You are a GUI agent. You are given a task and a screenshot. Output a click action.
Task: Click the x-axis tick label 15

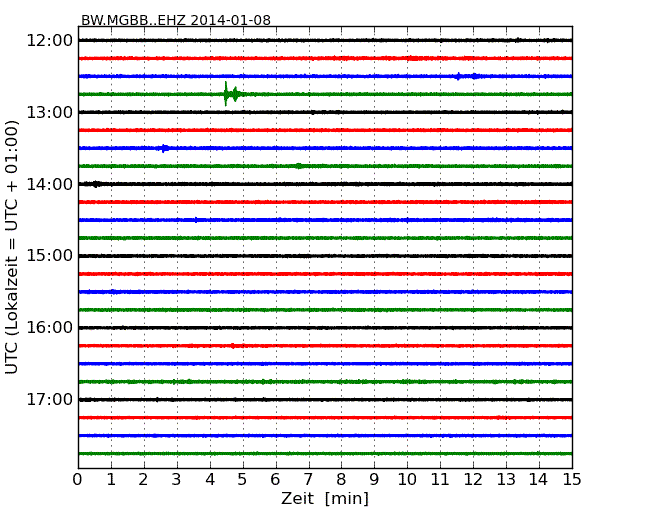point(572,480)
